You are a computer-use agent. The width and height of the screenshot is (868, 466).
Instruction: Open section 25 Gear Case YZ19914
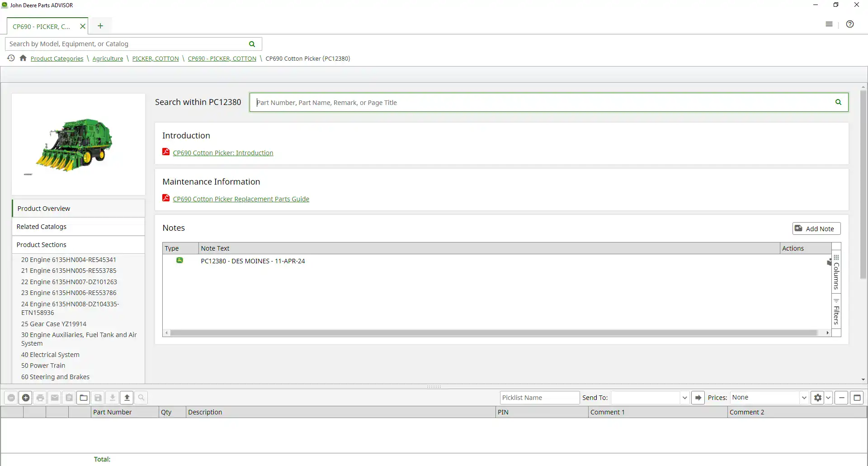(x=54, y=324)
